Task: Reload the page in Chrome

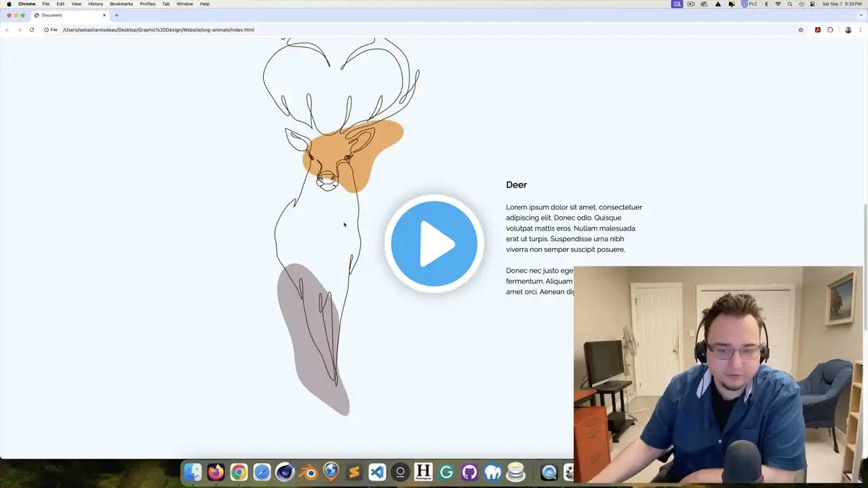Action: 32,30
